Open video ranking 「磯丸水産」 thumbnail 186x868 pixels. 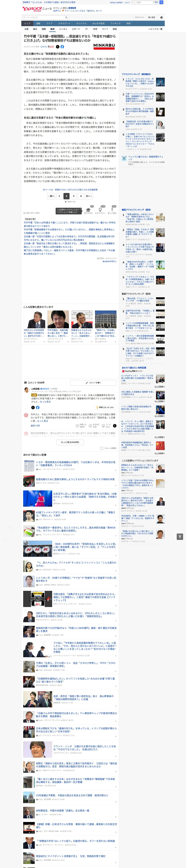coord(160,302)
